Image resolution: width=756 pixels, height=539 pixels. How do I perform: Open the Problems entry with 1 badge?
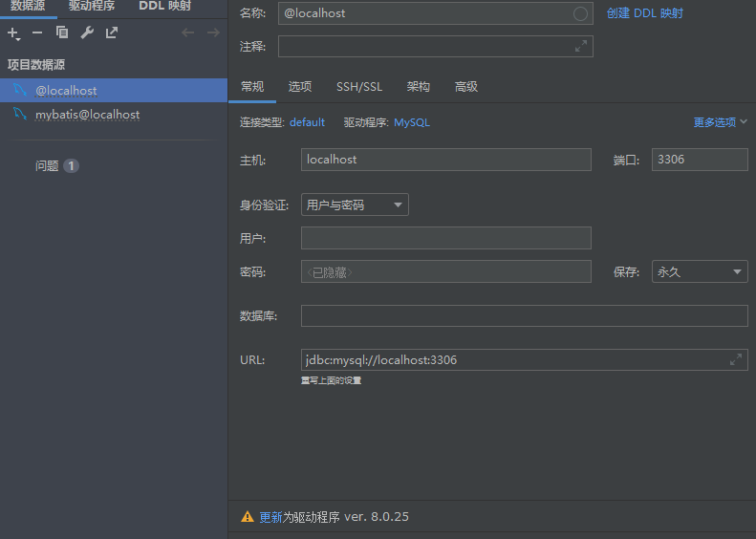pos(57,166)
